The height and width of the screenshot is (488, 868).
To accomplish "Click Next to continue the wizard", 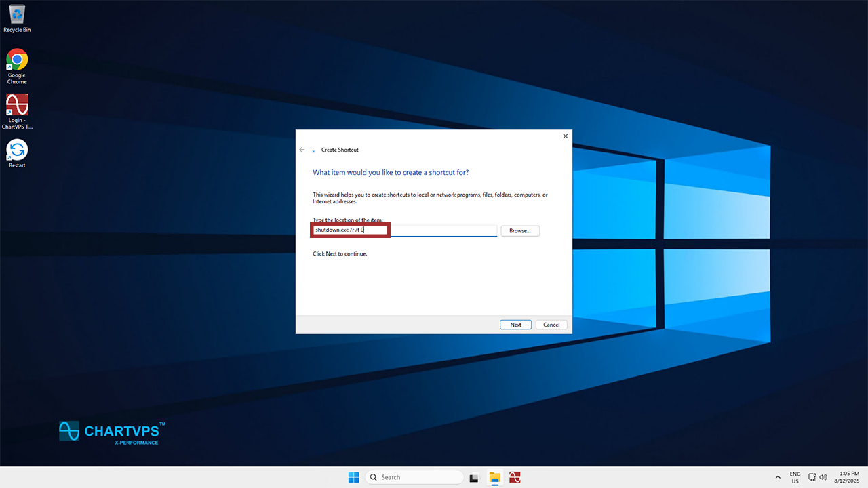I will pos(515,325).
